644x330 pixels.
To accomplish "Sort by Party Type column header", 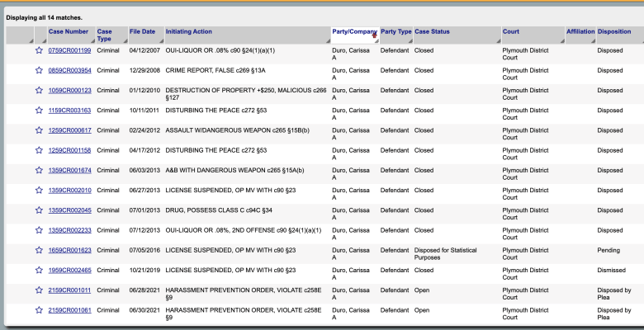I will (x=396, y=31).
